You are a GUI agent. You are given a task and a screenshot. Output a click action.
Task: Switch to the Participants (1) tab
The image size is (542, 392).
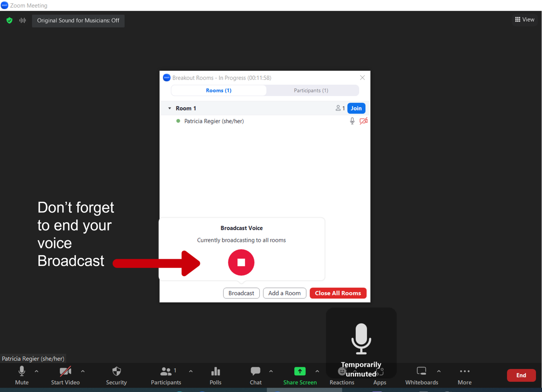pyautogui.click(x=311, y=90)
